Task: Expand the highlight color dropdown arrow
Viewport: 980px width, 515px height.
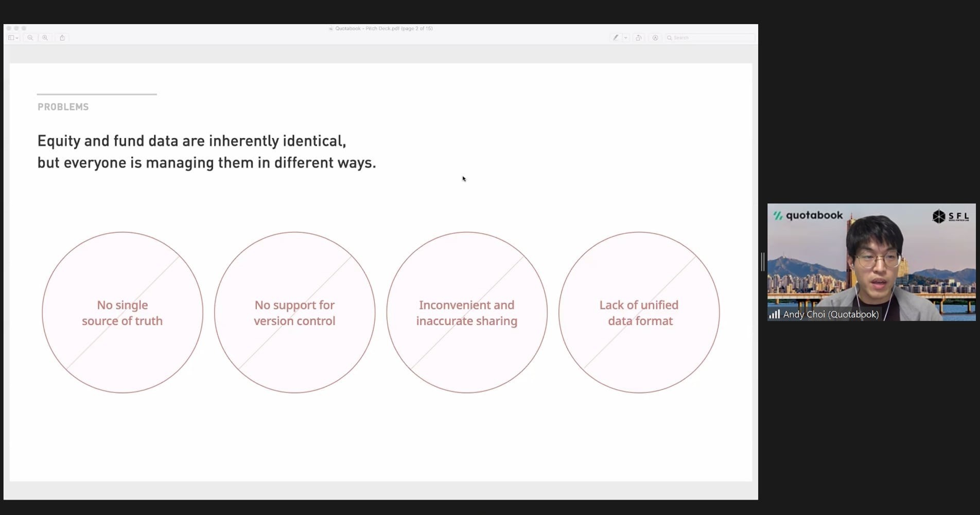Action: (x=626, y=38)
